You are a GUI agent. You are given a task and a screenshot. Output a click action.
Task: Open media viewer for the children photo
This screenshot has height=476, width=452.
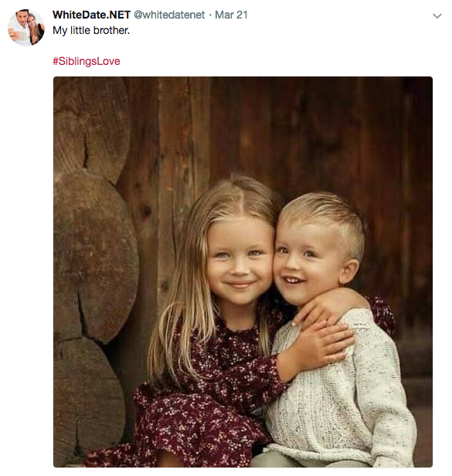(243, 272)
